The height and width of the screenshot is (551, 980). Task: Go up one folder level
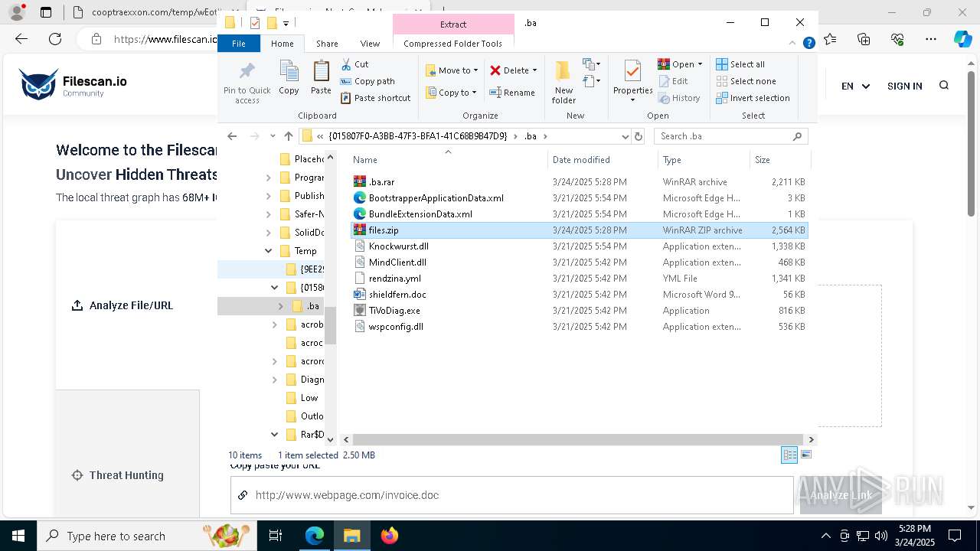pyautogui.click(x=289, y=136)
